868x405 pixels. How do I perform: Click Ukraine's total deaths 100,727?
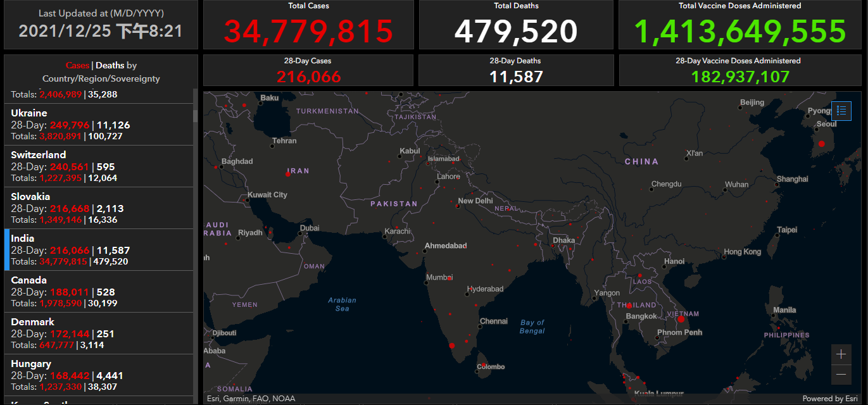pyautogui.click(x=106, y=136)
